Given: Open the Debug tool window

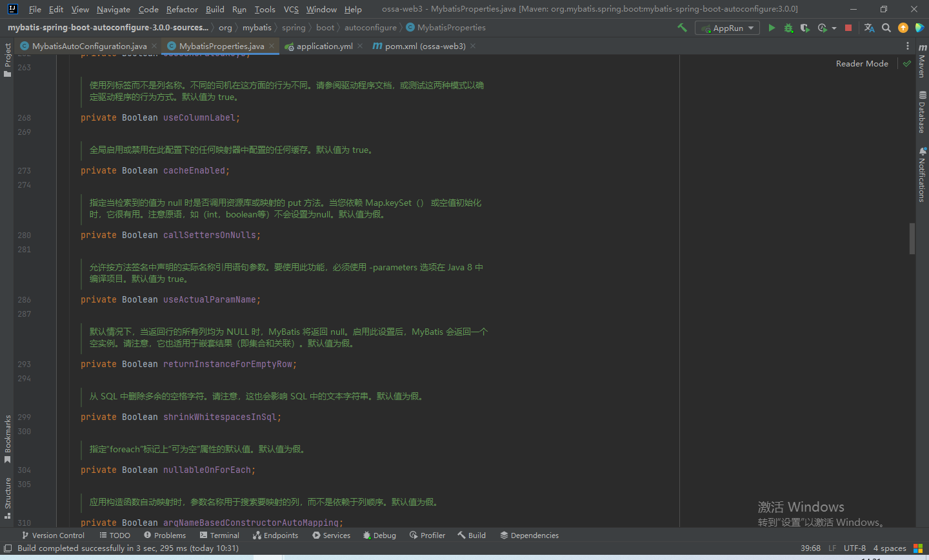Looking at the screenshot, I should click(379, 535).
